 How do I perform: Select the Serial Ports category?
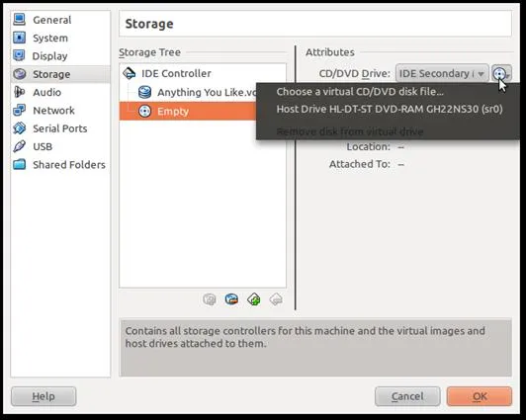[x=60, y=128]
